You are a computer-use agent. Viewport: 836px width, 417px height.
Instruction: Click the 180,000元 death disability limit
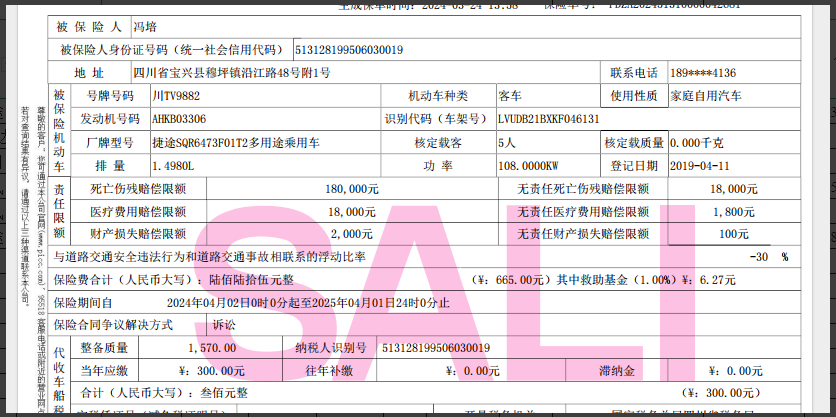tap(351, 189)
